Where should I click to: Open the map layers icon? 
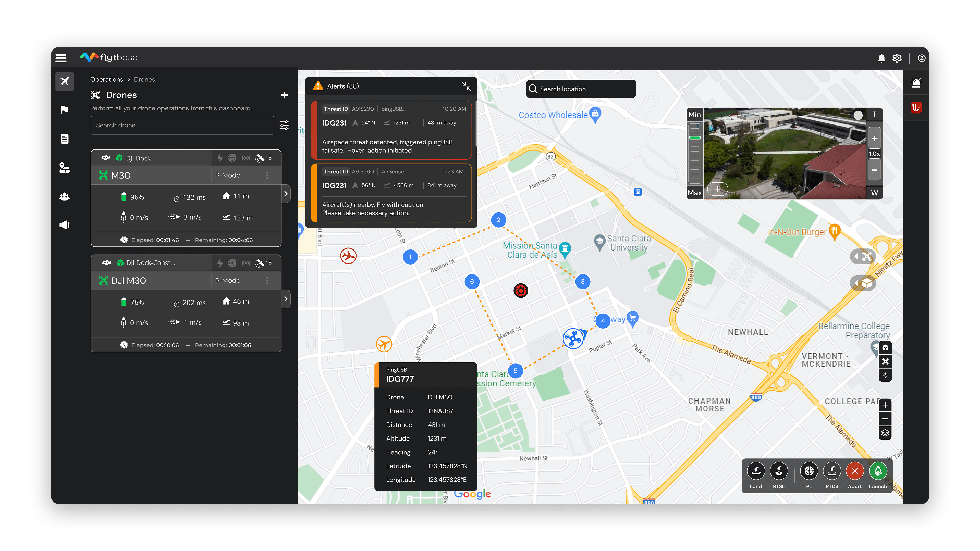tap(885, 433)
